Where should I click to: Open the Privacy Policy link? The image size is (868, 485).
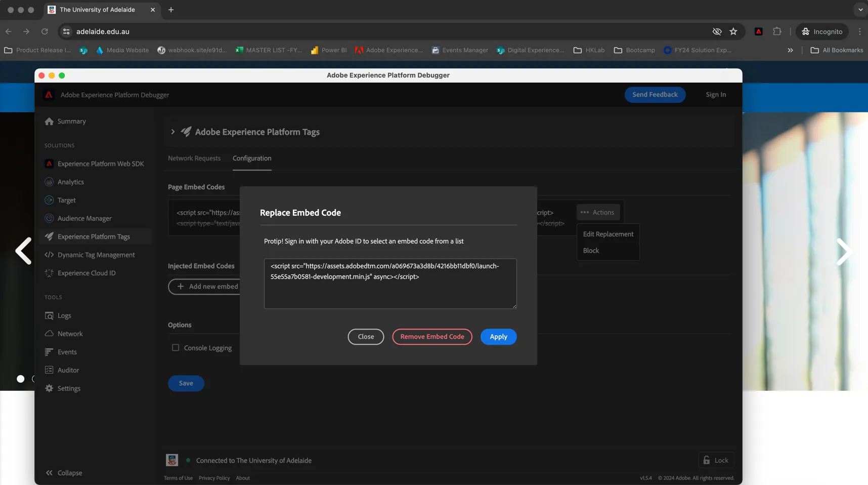pyautogui.click(x=214, y=478)
